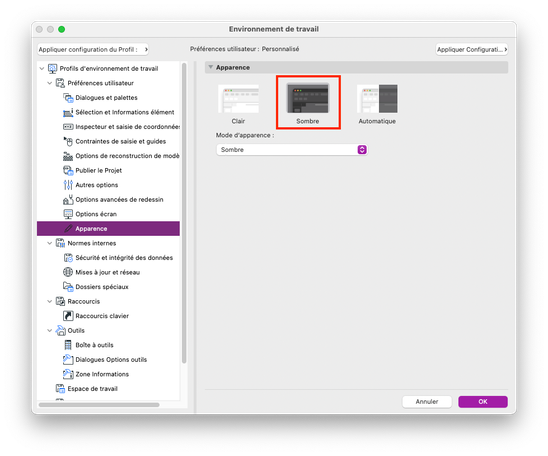This screenshot has height=456, width=548.
Task: Select the Raccourcis clavier icon
Action: (x=68, y=316)
